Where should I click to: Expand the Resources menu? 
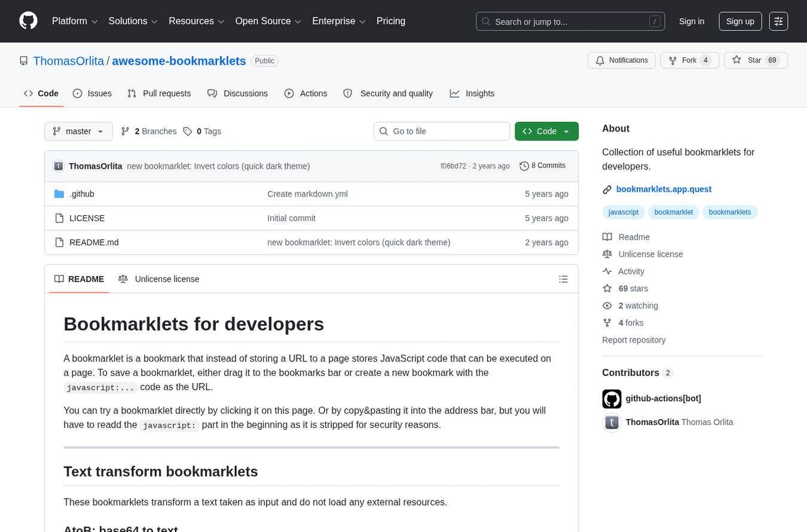point(197,22)
